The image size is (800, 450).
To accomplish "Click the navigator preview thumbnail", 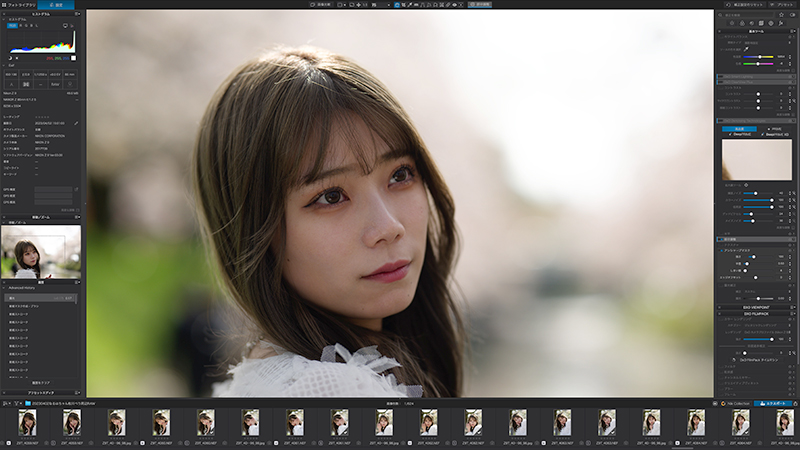I will [41, 252].
